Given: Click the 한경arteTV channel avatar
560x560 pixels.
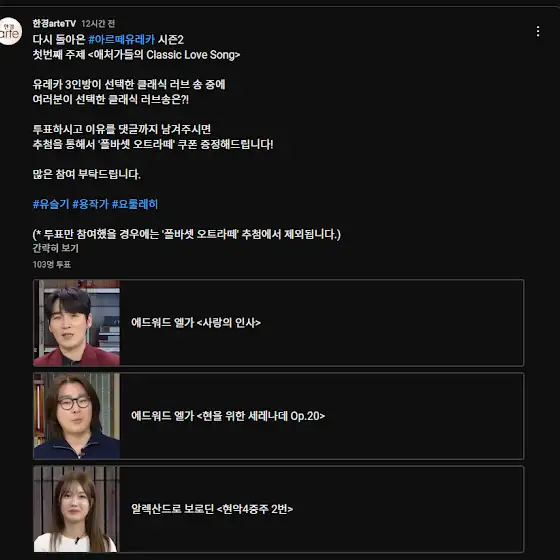Looking at the screenshot, I should click(10, 31).
